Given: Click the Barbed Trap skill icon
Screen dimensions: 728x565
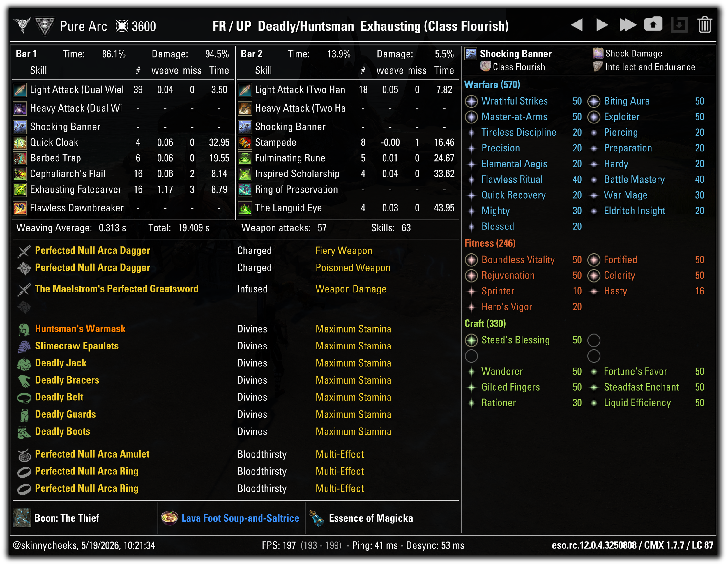Looking at the screenshot, I should pos(20,158).
